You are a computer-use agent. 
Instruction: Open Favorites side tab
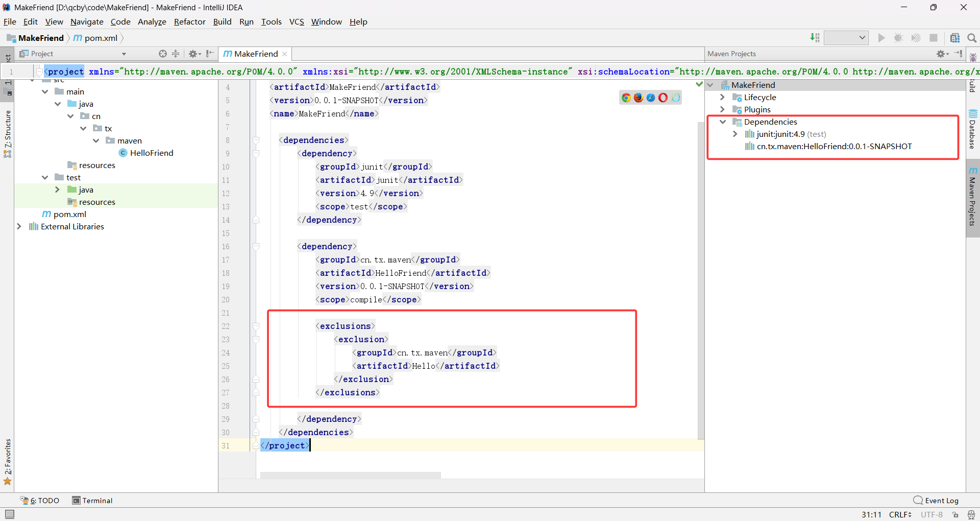click(7, 462)
